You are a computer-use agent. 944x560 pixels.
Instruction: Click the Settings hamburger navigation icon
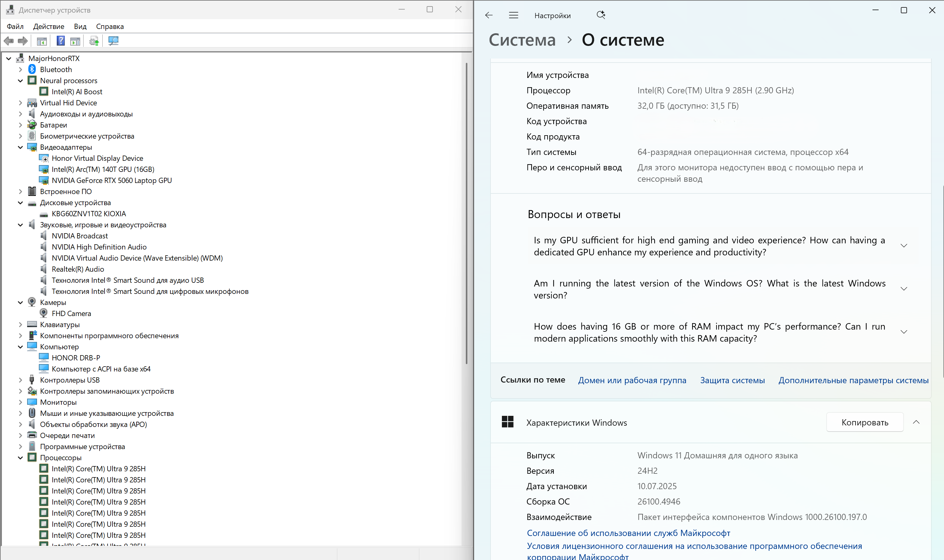pos(514,15)
